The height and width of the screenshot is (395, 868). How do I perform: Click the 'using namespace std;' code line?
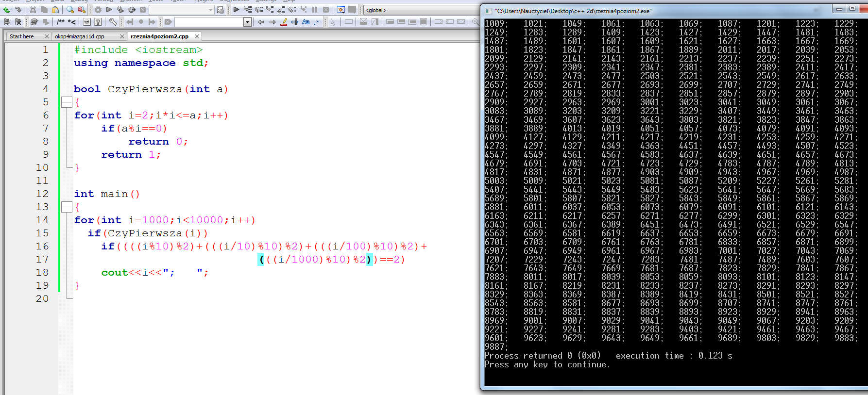click(141, 63)
